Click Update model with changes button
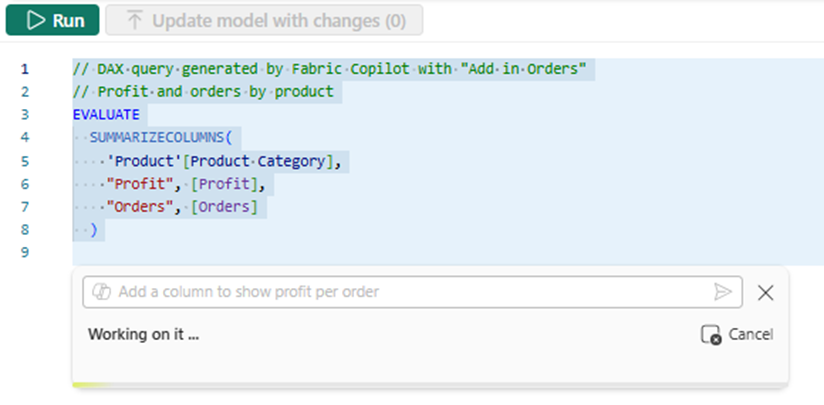The image size is (824, 405). [x=264, y=20]
